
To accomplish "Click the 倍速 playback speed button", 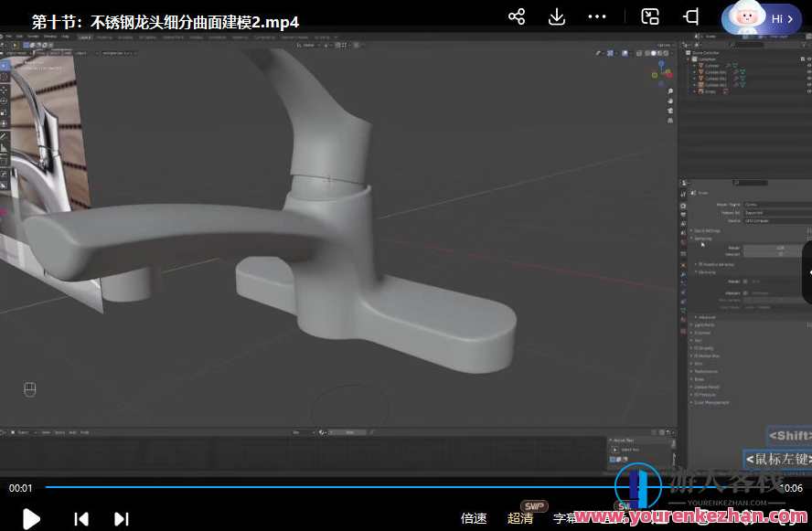I will tap(474, 516).
